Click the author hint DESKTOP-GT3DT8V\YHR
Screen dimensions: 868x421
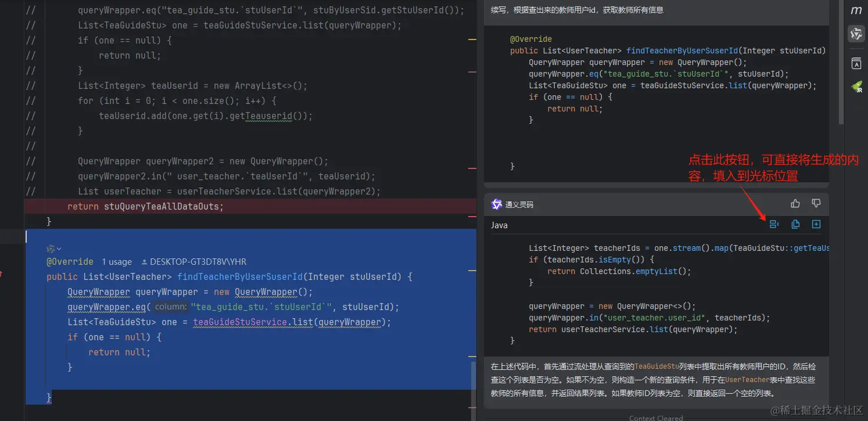(194, 262)
